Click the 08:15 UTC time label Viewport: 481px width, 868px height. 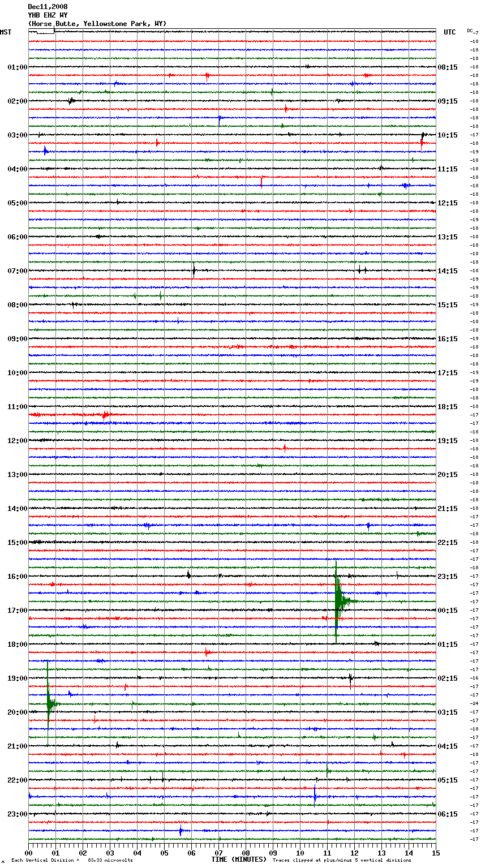point(448,67)
